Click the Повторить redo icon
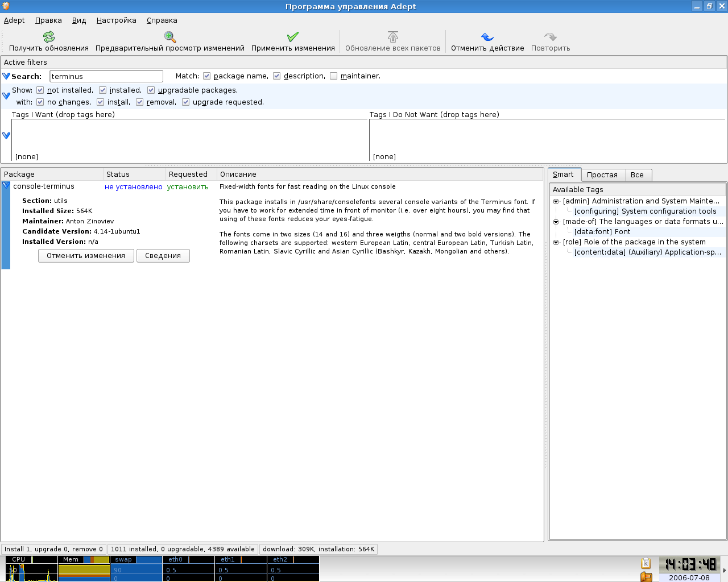 551,38
